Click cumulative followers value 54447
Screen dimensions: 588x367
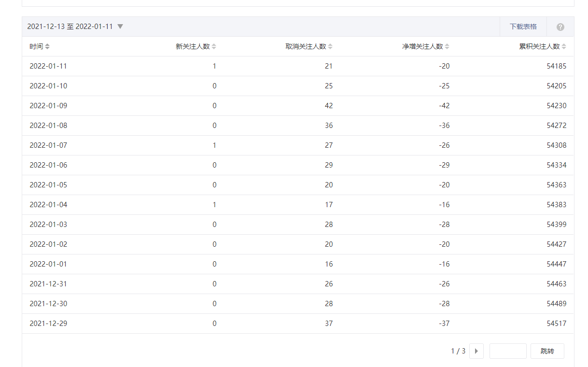tap(556, 264)
